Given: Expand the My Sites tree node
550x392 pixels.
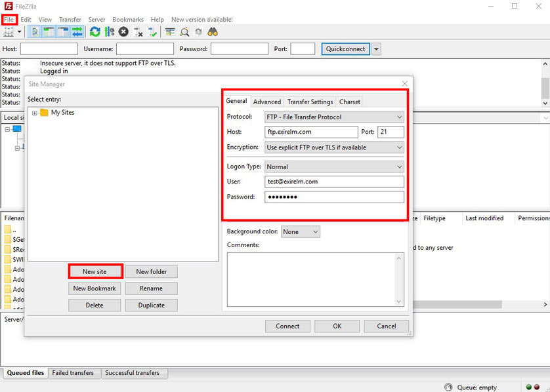Looking at the screenshot, I should (x=34, y=113).
